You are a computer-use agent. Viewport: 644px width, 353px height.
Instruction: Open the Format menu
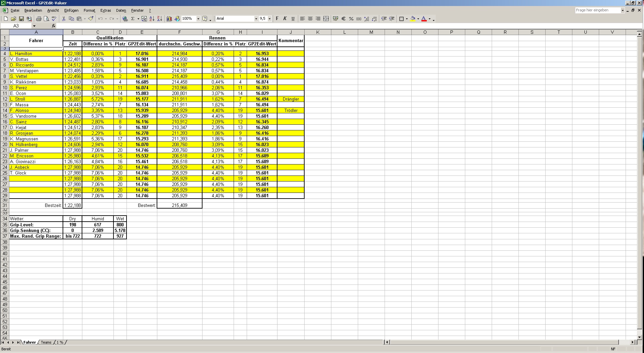click(x=89, y=10)
